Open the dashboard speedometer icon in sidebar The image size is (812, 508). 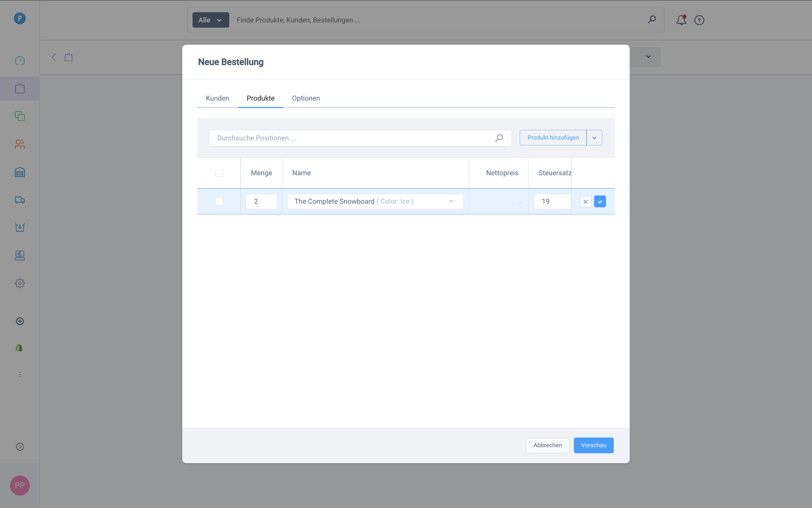pos(20,61)
